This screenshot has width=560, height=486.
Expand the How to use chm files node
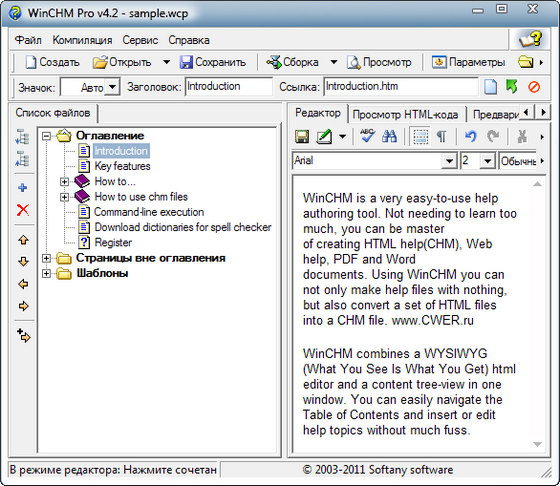pyautogui.click(x=64, y=197)
